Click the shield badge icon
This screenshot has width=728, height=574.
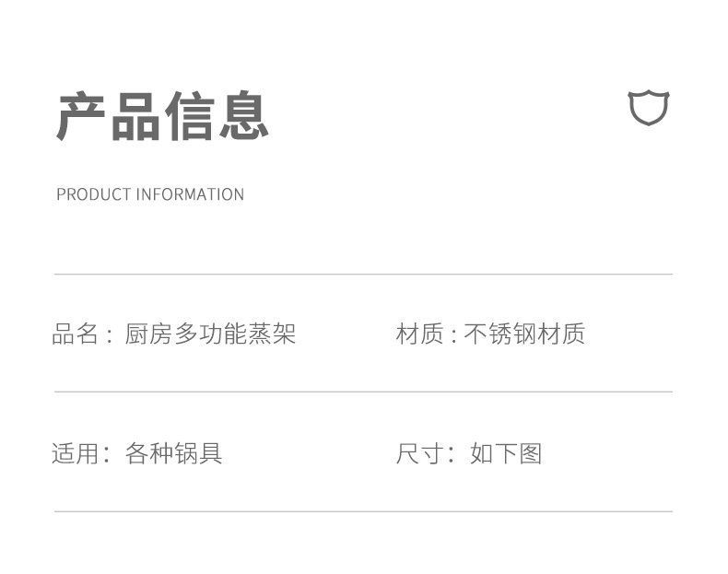pyautogui.click(x=648, y=108)
